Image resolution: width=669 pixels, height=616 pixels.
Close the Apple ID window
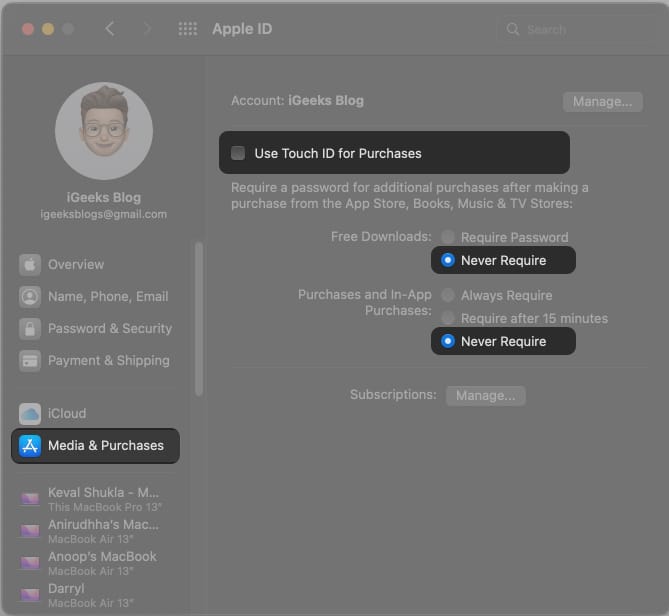(28, 29)
